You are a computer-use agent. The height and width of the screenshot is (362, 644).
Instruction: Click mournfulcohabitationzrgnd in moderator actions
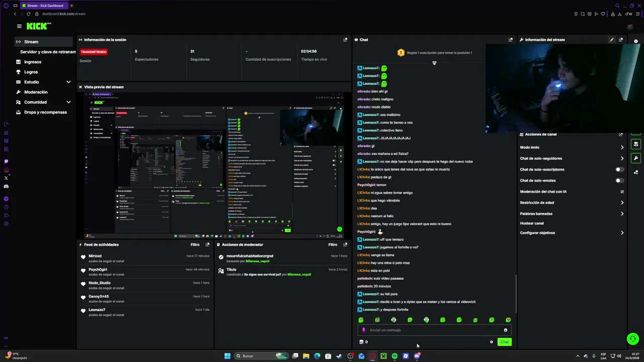coord(250,256)
